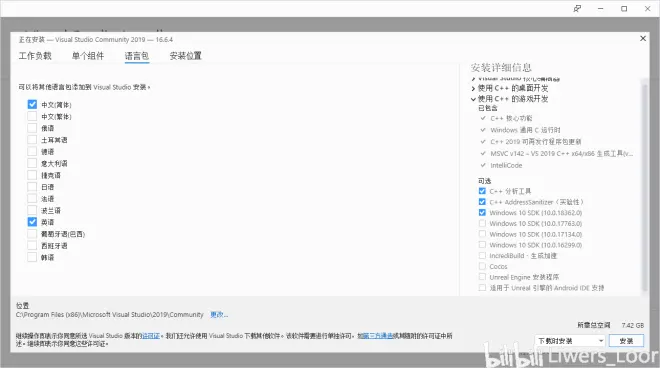Select the 葡萄牙语(巴西) checkbox
The image size is (660, 368).
(32, 234)
